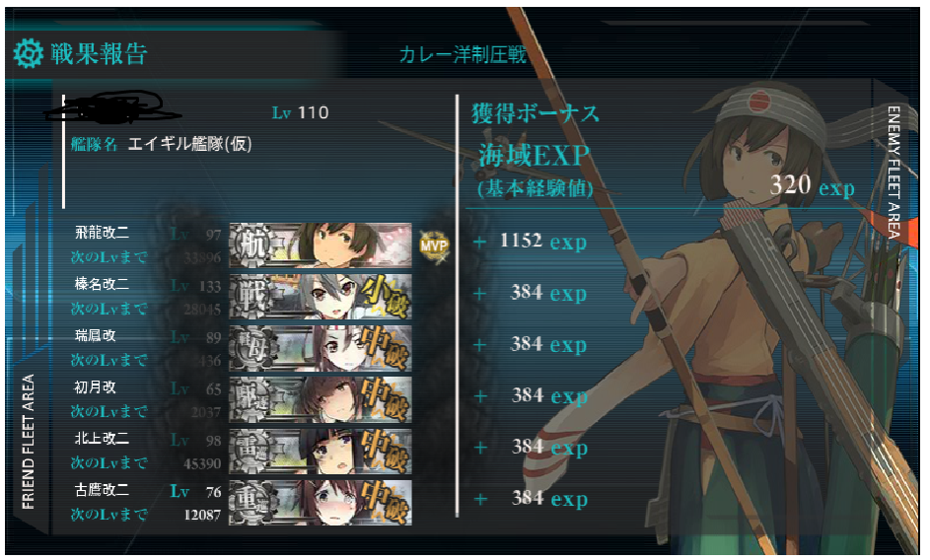930x560 pixels.
Task: Click the 北上改二 ship name
Action: point(102,439)
